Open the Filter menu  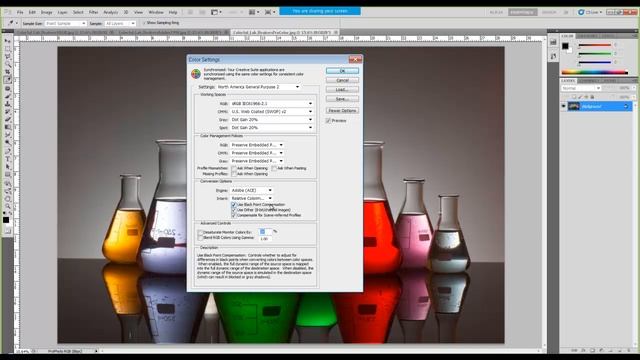click(93, 12)
